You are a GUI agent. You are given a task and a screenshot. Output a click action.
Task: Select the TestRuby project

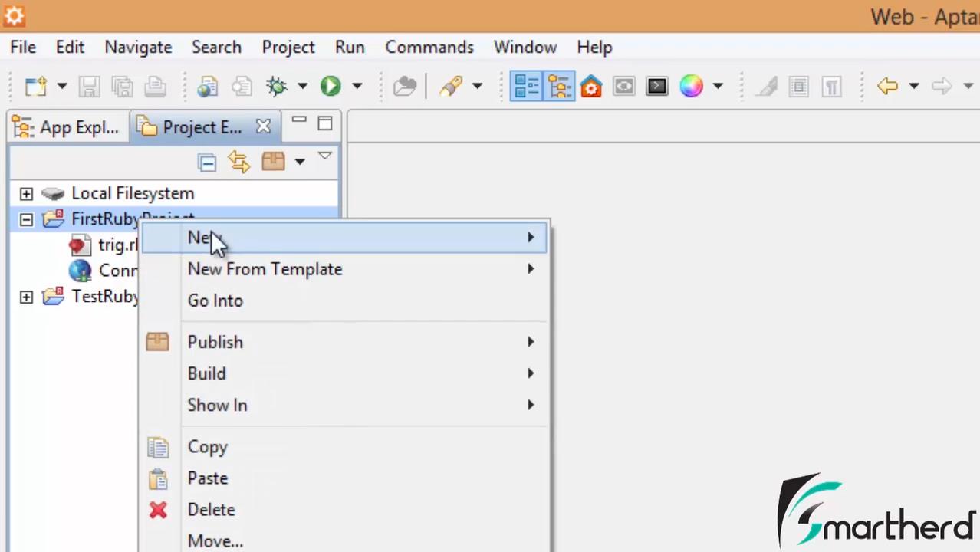coord(105,297)
